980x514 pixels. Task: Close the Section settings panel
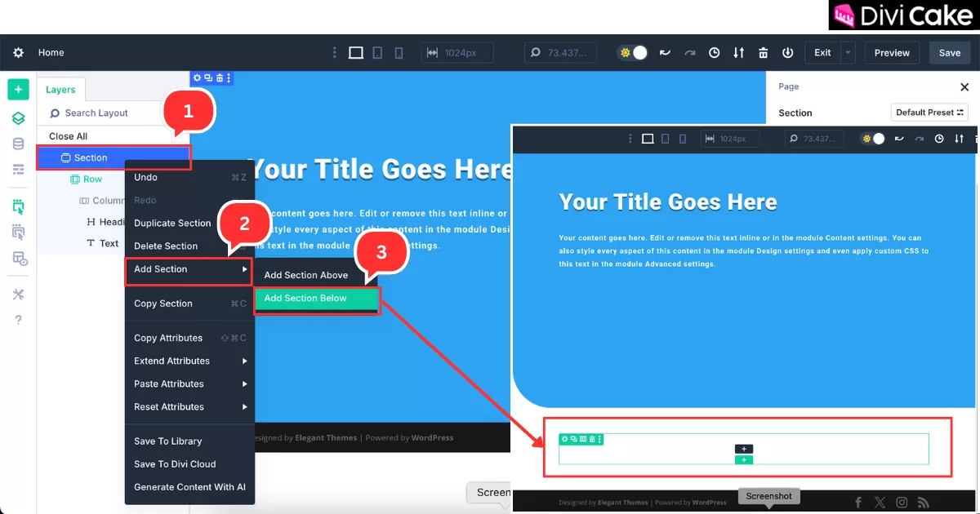pyautogui.click(x=964, y=86)
